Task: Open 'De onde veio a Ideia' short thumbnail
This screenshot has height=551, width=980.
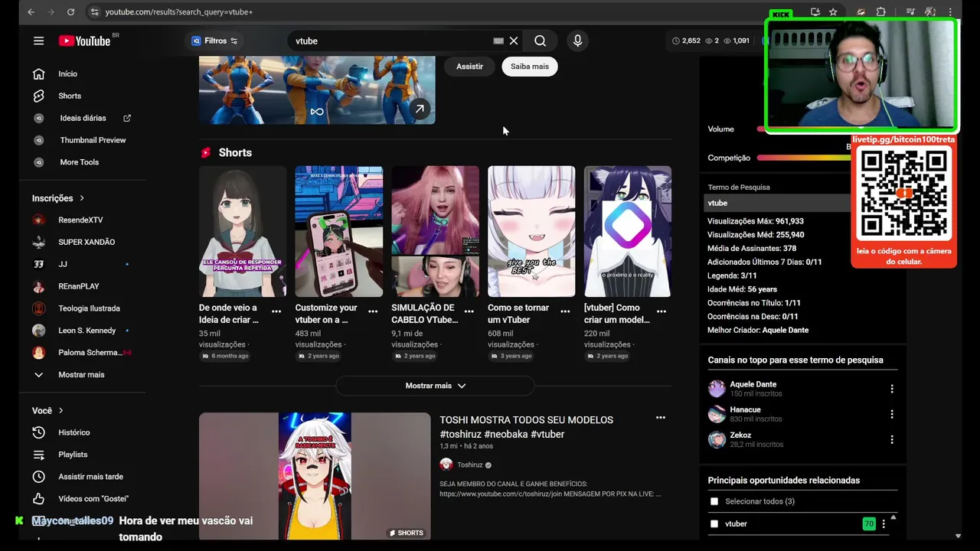Action: 243,231
